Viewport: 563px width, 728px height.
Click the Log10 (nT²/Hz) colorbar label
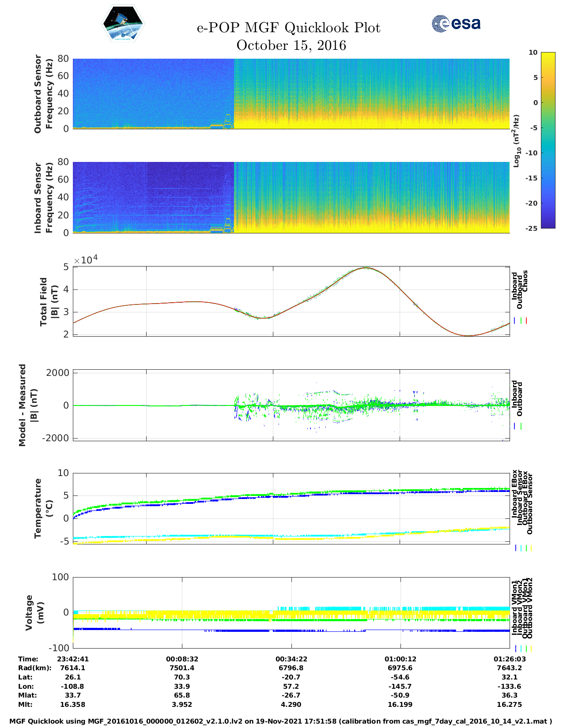(x=516, y=141)
